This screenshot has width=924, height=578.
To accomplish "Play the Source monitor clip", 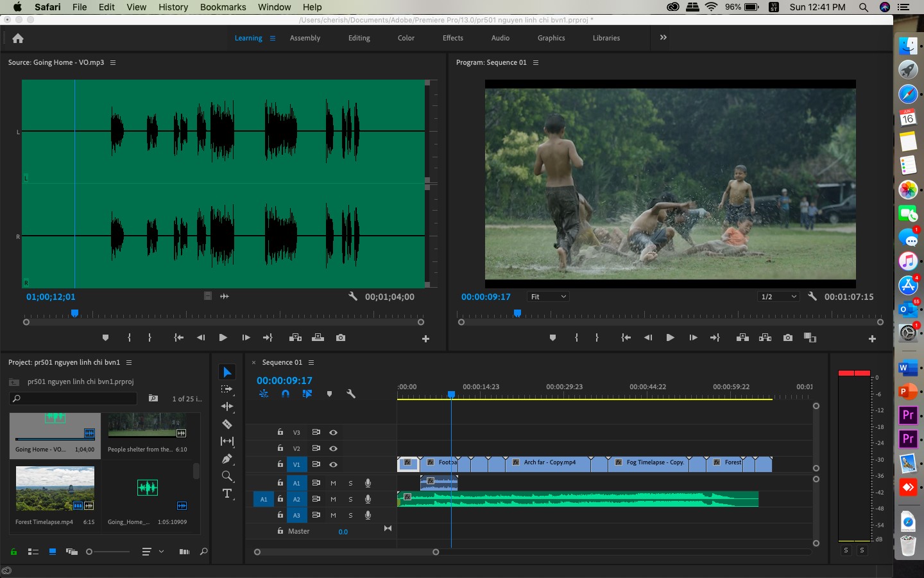I will tap(223, 338).
